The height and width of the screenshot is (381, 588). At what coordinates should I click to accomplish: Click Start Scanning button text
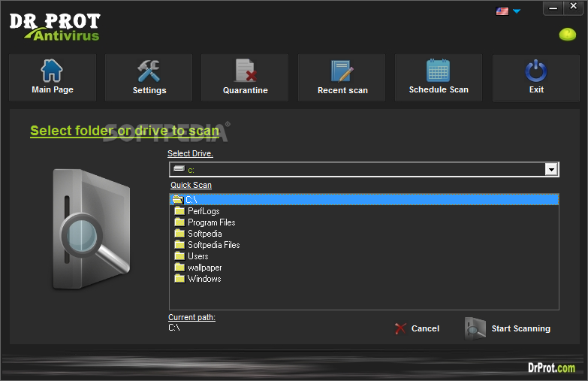point(521,328)
